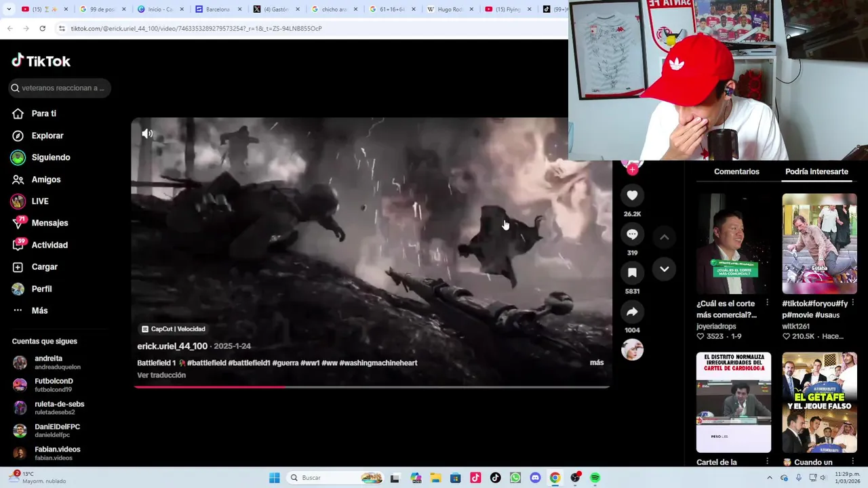The width and height of the screenshot is (868, 488).
Task: Follow creator with red plus badge
Action: coord(632,169)
